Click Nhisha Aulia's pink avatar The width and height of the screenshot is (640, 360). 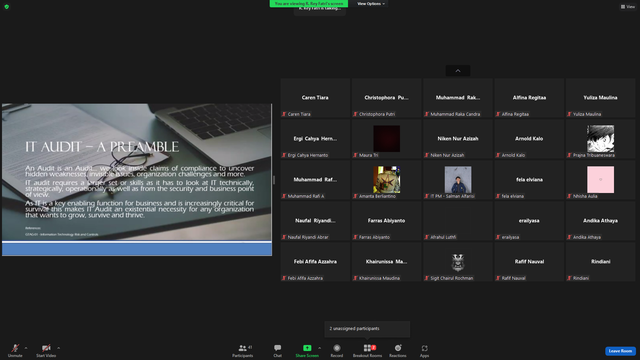[600, 180]
